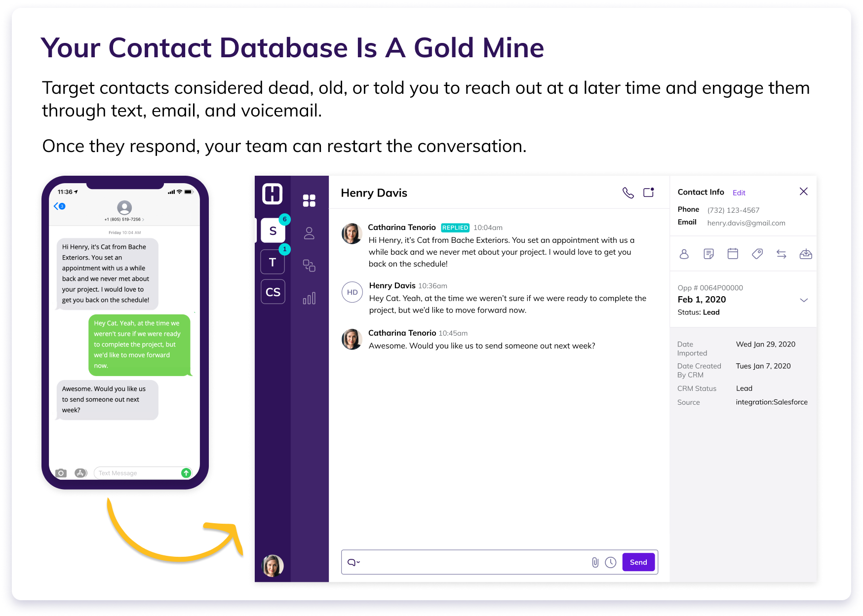Open the message template dropdown in the compose box
863x616 pixels.
pos(353,562)
